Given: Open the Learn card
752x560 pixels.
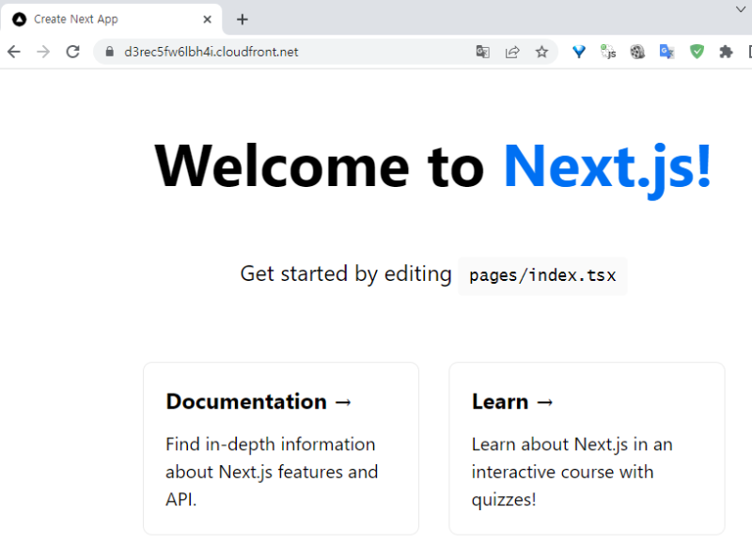Looking at the screenshot, I should point(587,448).
